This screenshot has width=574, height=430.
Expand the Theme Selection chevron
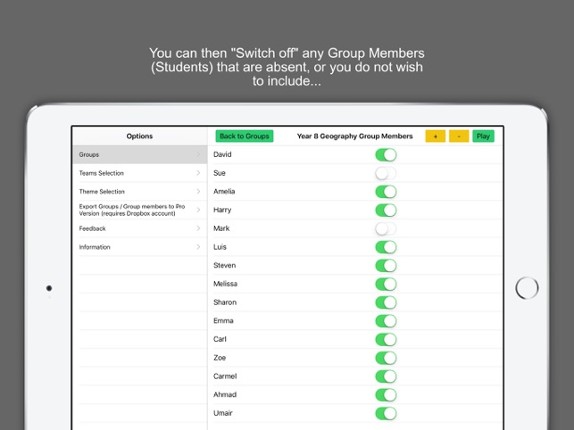pos(198,191)
